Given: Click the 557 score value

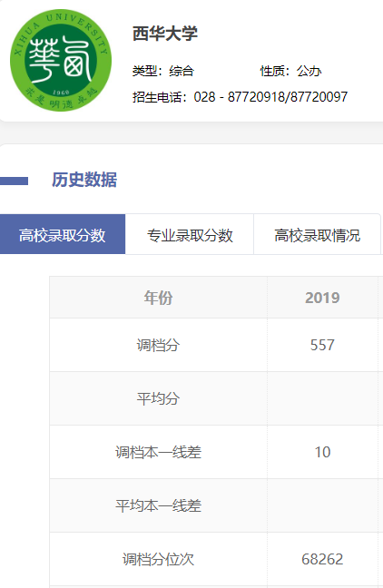Looking at the screenshot, I should pyautogui.click(x=322, y=345).
